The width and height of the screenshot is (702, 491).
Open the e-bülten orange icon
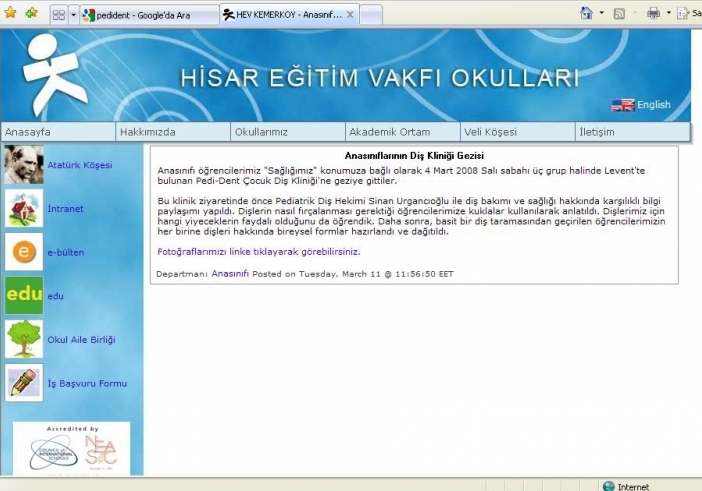point(24,252)
